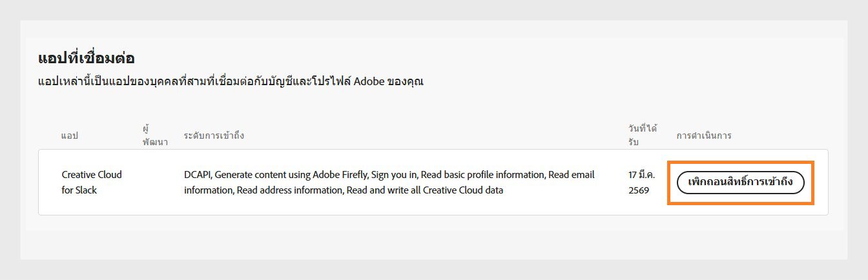
Task: Select the Creative Cloud for Slack app name
Action: click(91, 183)
